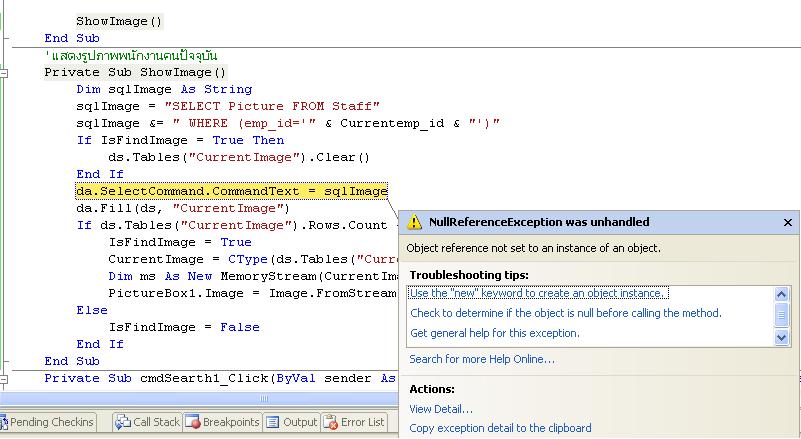Click 'Dim sqlImage As String' line

pyautogui.click(x=164, y=89)
